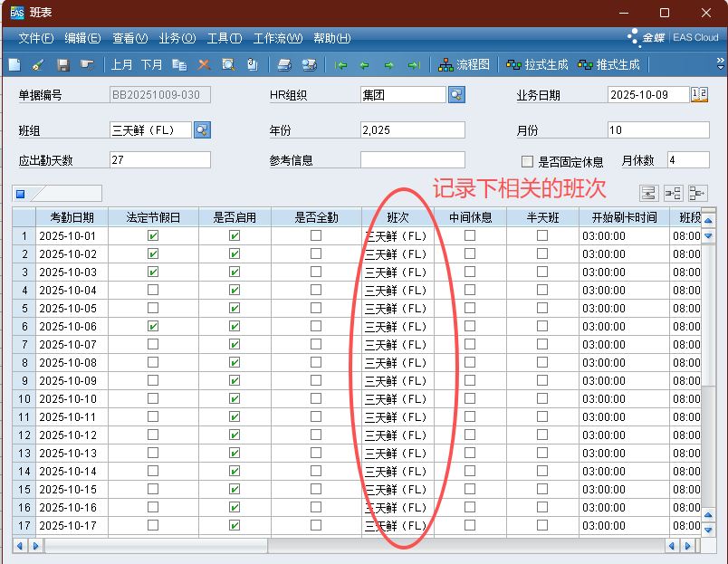
Task: Click the Print icon in toolbar
Action: pyautogui.click(x=284, y=65)
